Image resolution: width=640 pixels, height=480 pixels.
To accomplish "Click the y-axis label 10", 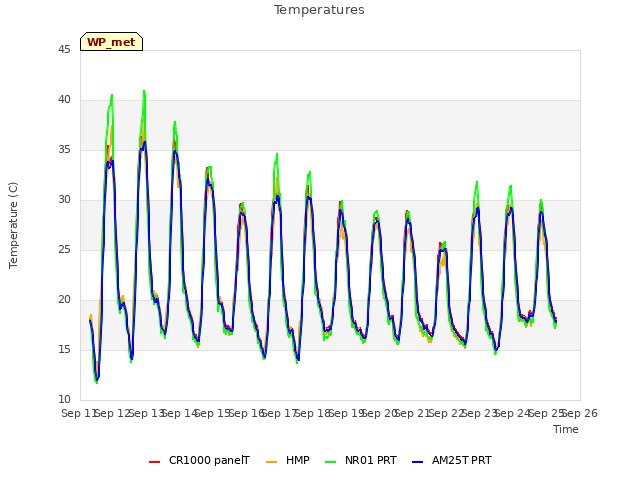I will (64, 399).
